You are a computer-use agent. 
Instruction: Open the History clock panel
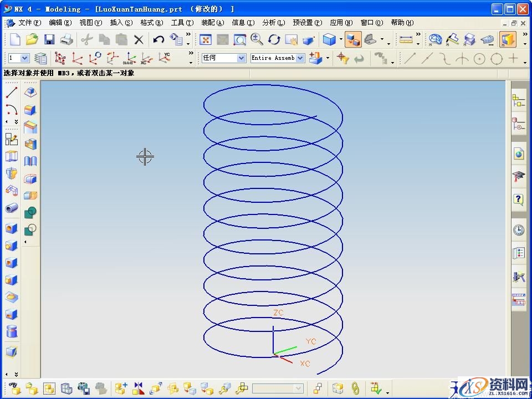tap(519, 229)
